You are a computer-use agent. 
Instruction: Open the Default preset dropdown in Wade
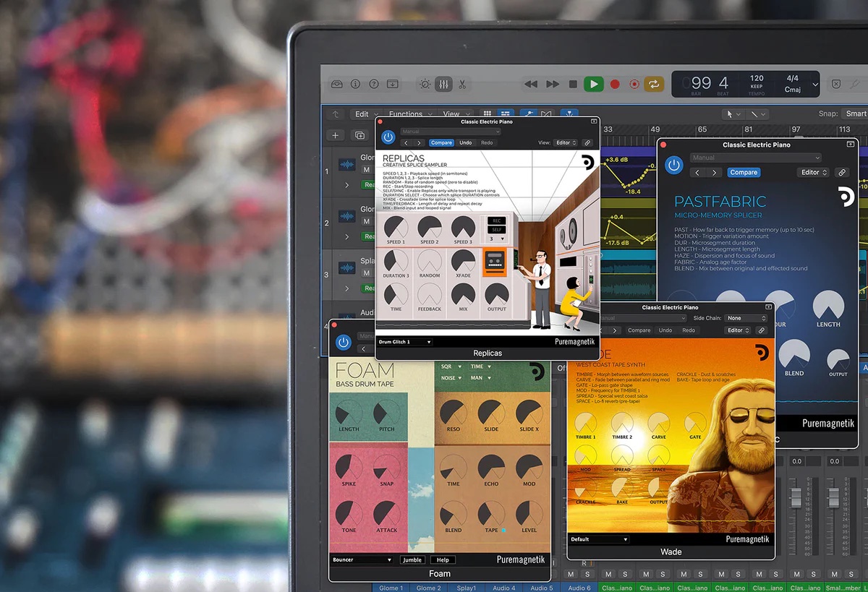click(599, 539)
